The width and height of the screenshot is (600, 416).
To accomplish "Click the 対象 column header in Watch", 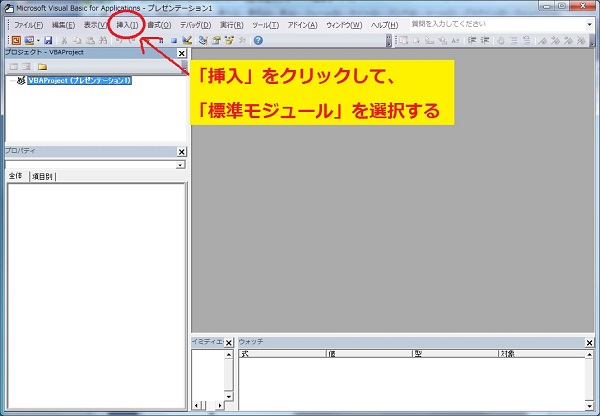I will 542,354.
